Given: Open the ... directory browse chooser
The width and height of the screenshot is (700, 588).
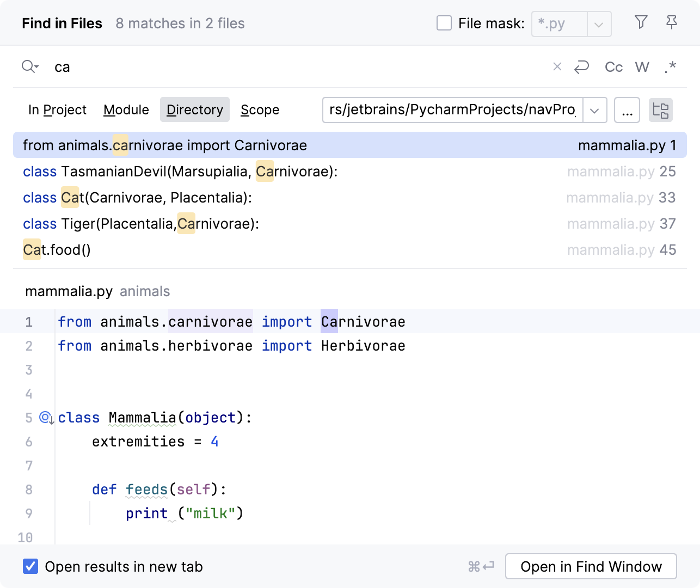Looking at the screenshot, I should [627, 110].
